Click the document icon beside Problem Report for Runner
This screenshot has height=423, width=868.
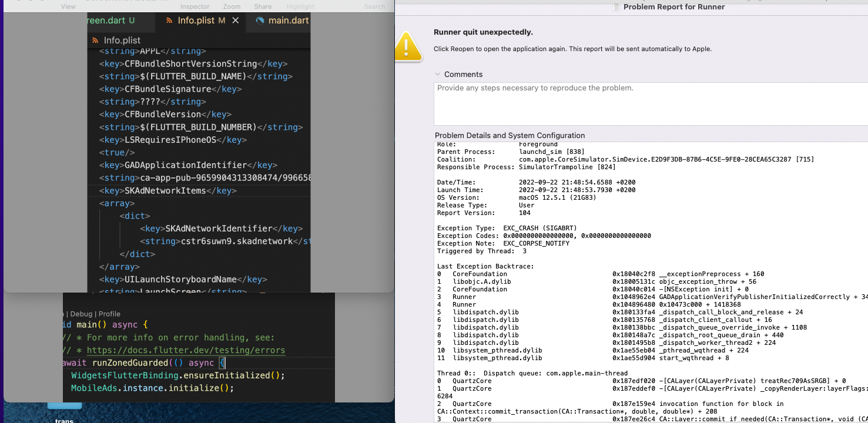click(x=616, y=6)
